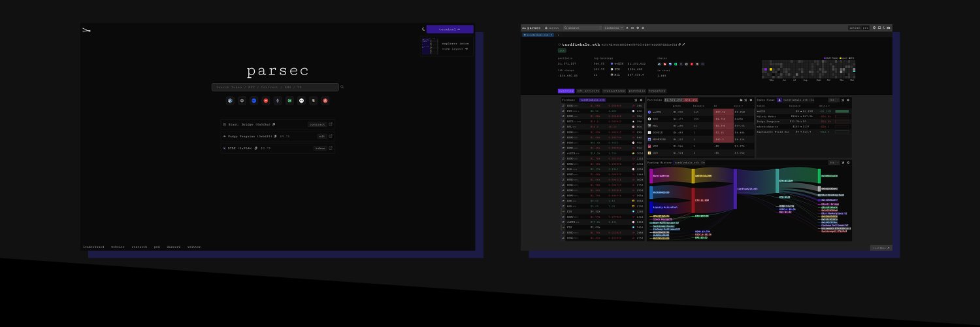Click the expand icon in the Token Flows panel
Screen dimensions: 980x327
point(843,100)
